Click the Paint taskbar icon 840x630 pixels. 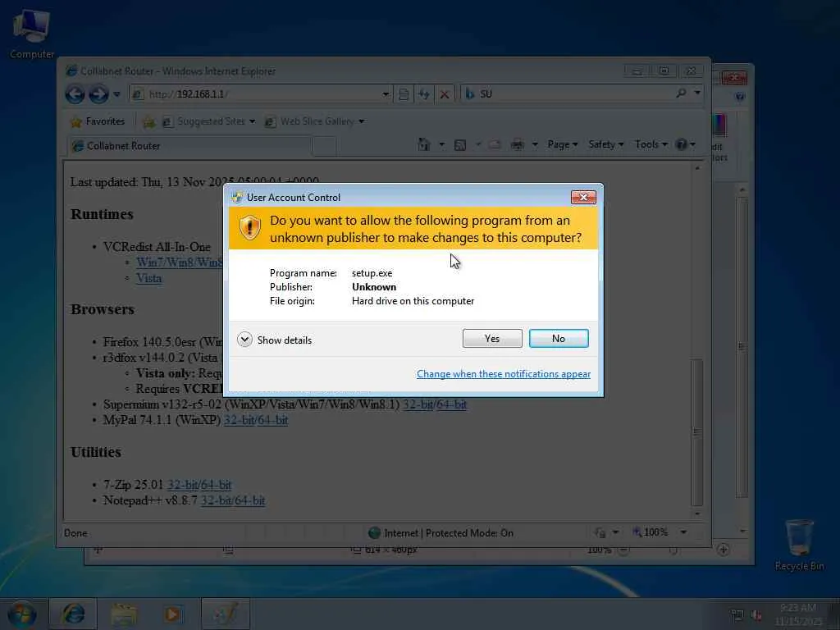click(x=226, y=614)
